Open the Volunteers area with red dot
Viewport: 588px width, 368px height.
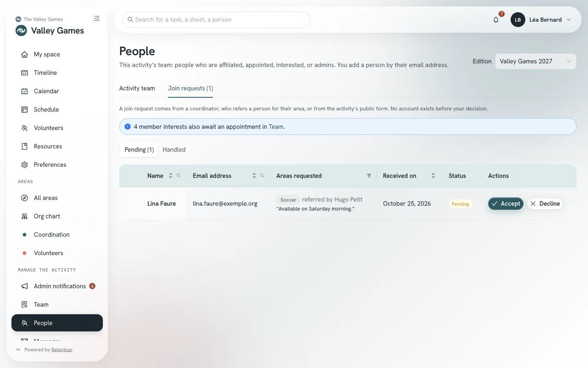[x=57, y=253]
